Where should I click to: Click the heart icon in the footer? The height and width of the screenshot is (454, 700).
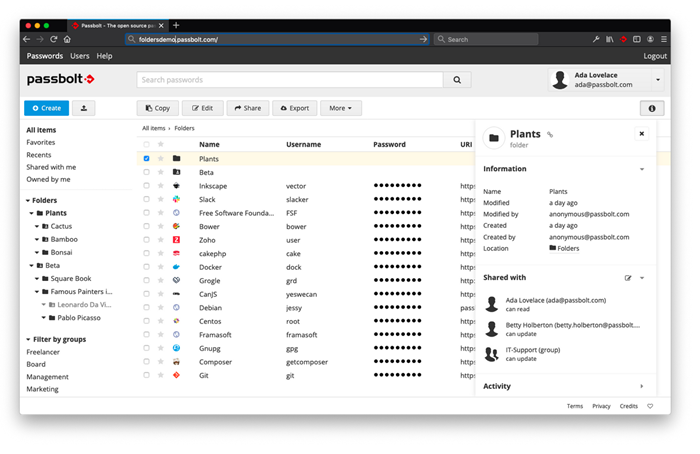[x=650, y=406]
